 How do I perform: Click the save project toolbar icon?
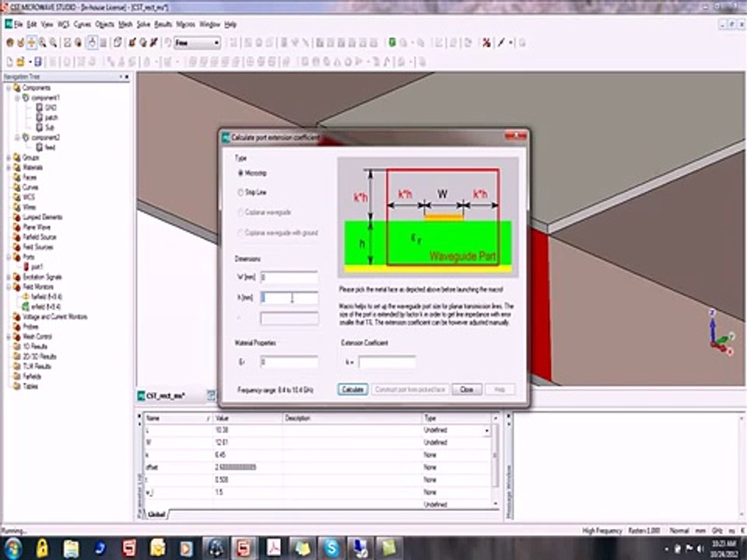pyautogui.click(x=37, y=62)
